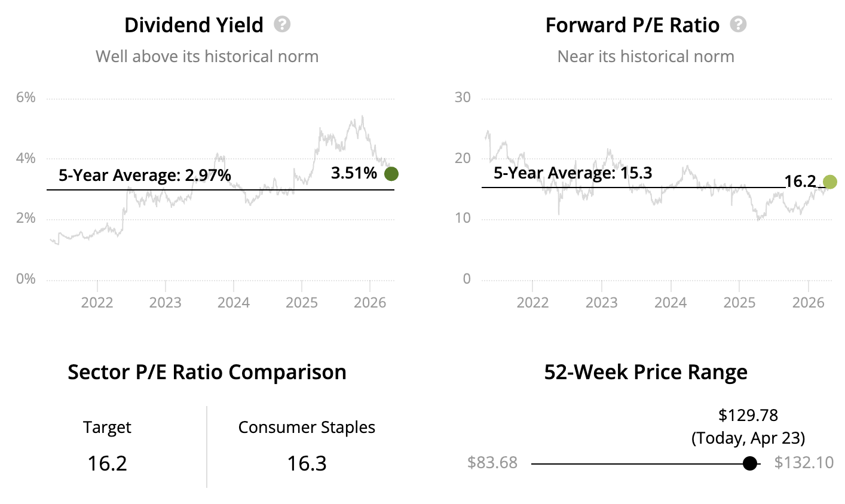
Task: Select the Dividend Yield chart title
Action: [x=194, y=25]
